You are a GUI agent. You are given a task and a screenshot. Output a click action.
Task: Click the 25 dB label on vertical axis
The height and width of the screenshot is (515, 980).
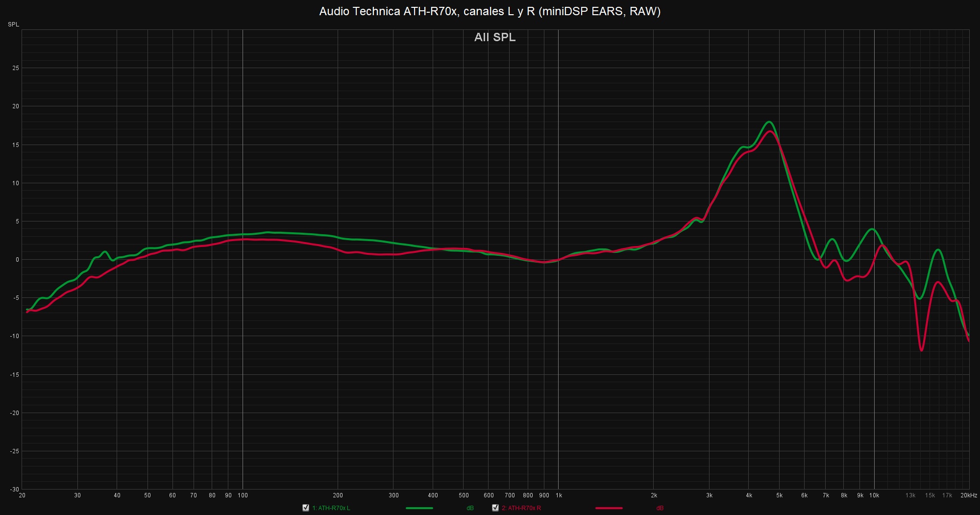pos(16,68)
